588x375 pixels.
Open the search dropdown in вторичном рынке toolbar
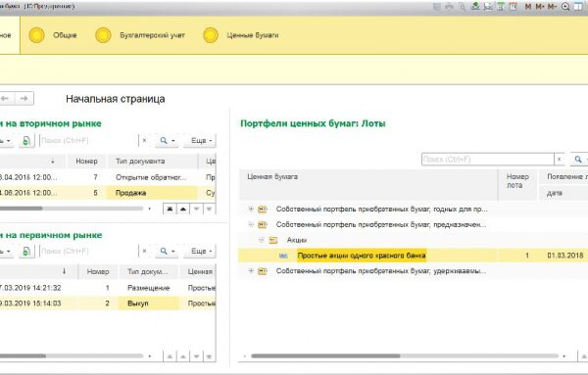tap(168, 140)
